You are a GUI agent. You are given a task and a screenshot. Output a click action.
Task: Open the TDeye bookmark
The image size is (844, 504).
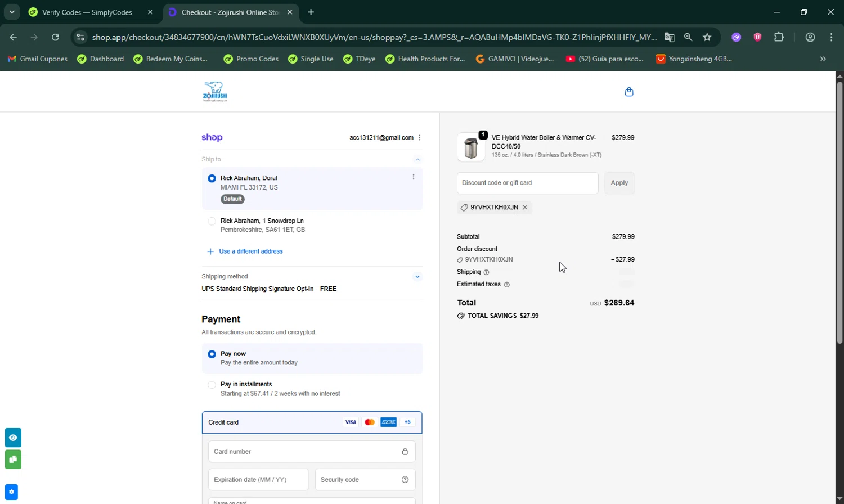click(x=360, y=58)
